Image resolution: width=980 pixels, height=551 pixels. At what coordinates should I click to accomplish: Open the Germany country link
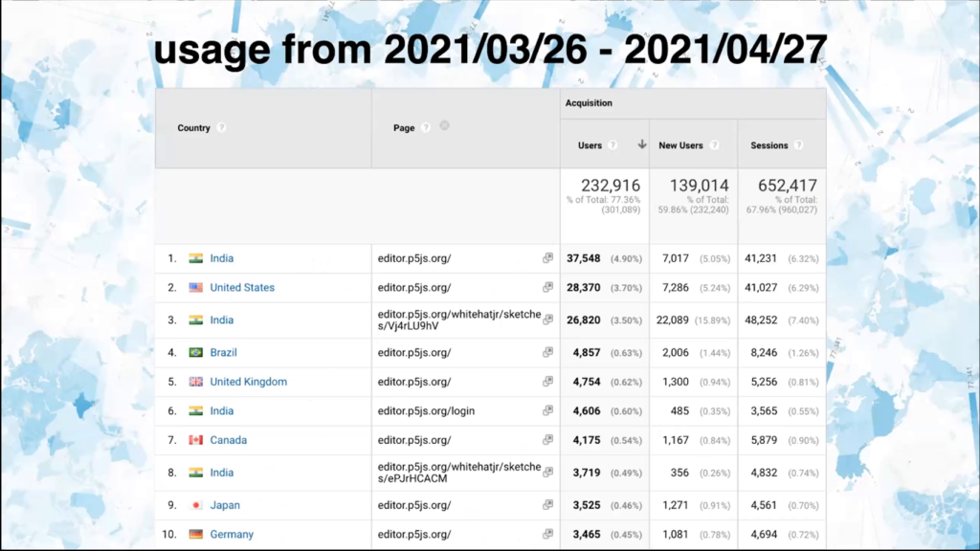point(232,534)
